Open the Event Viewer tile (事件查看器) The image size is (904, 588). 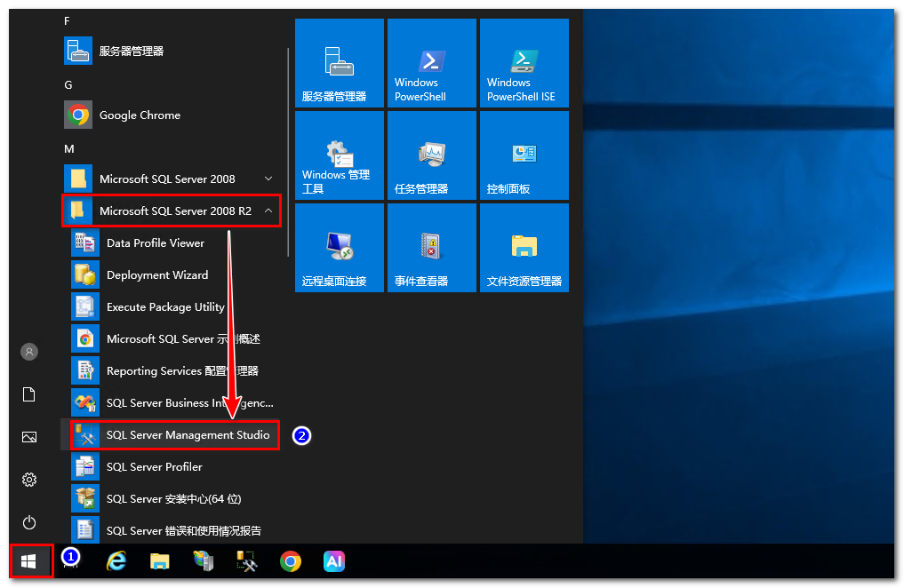[431, 248]
